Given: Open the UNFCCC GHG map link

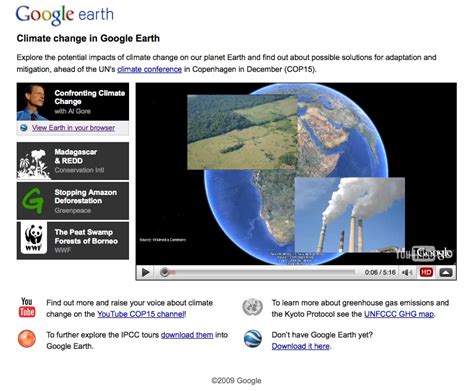Looking at the screenshot, I should (x=399, y=314).
